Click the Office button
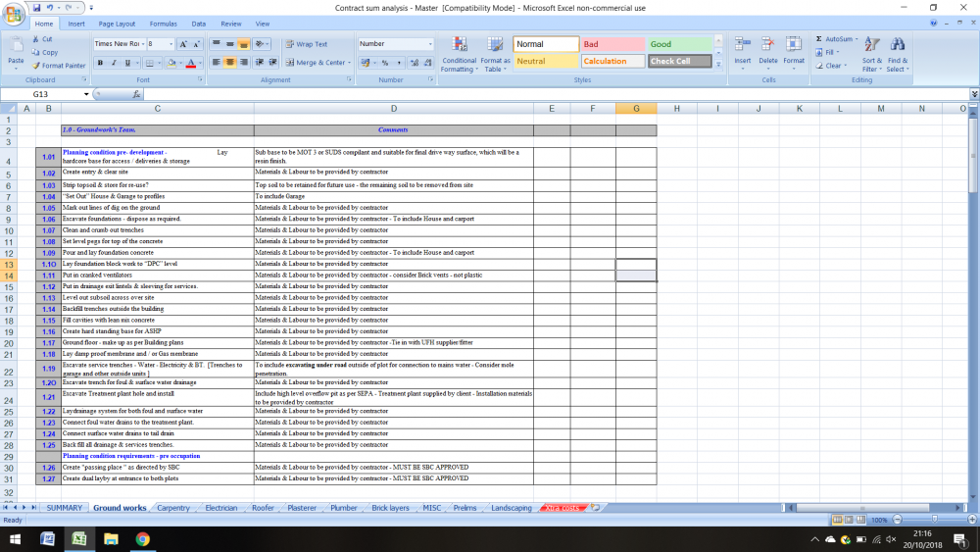This screenshot has height=552, width=980. tap(14, 13)
